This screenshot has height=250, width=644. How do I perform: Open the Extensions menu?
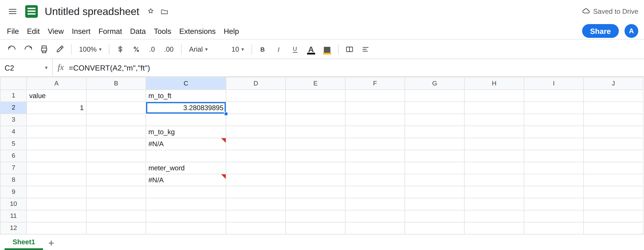tap(197, 31)
